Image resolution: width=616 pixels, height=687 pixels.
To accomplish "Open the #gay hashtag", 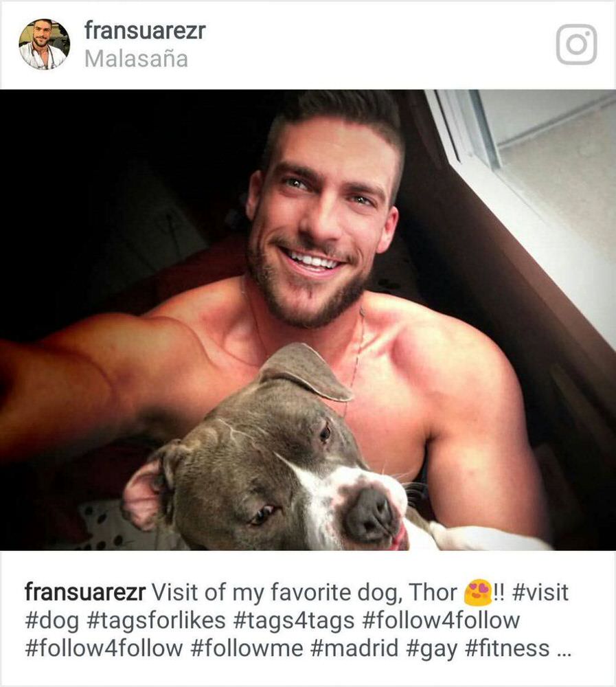I will coord(431,649).
